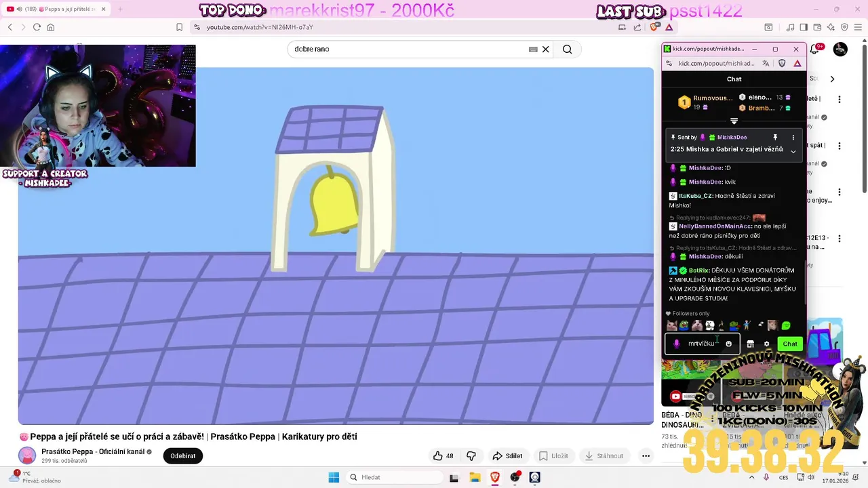Viewport: 868px width, 488px height.
Task: Open the on-screen keyboard in search box
Action: [533, 49]
